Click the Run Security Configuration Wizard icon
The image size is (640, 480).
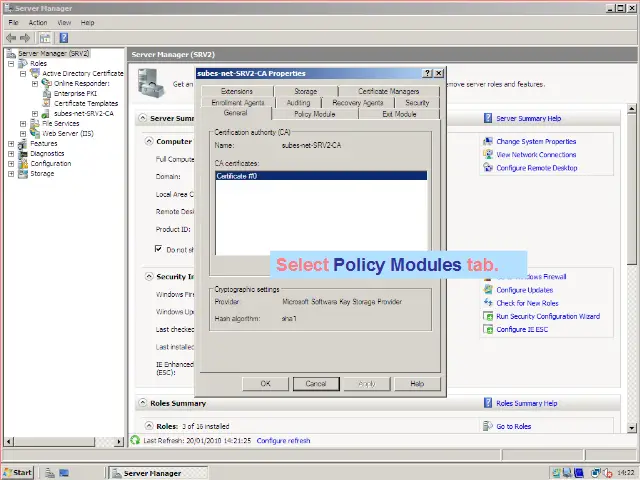488,316
